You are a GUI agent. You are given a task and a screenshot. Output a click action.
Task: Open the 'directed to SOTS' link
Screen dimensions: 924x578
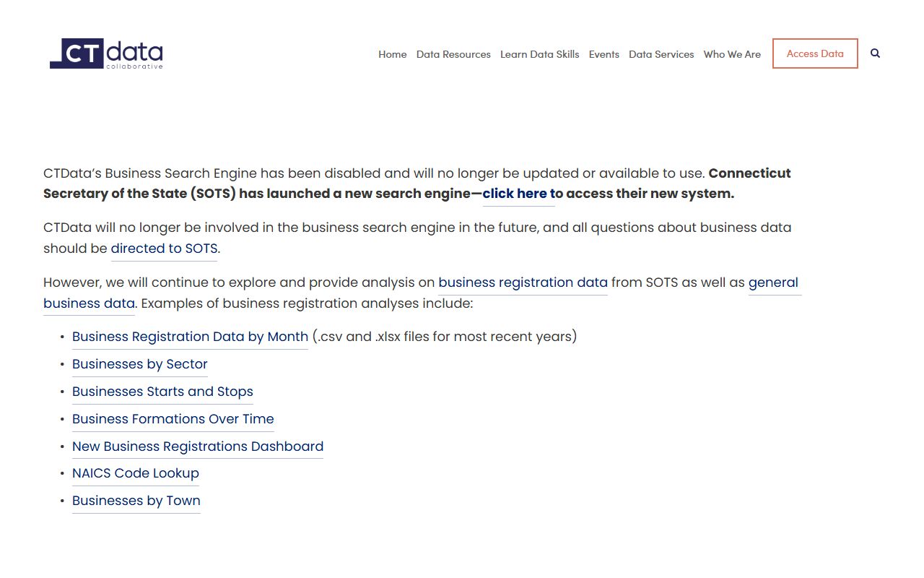click(x=164, y=249)
